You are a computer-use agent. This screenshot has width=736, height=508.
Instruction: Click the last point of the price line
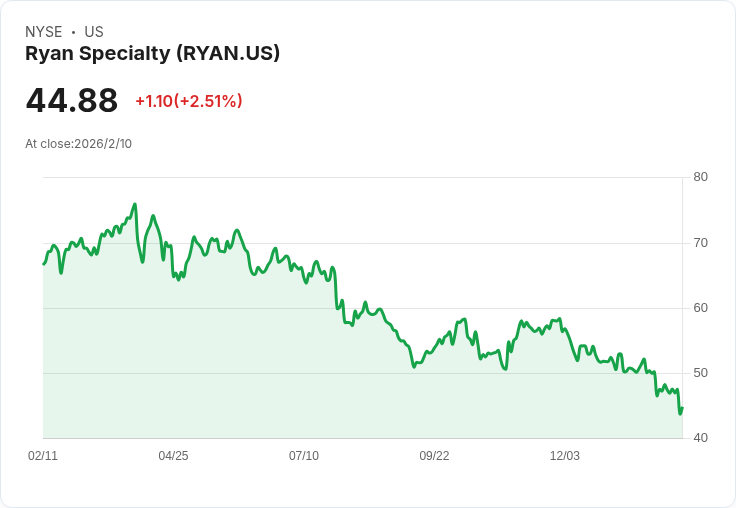(x=682, y=408)
